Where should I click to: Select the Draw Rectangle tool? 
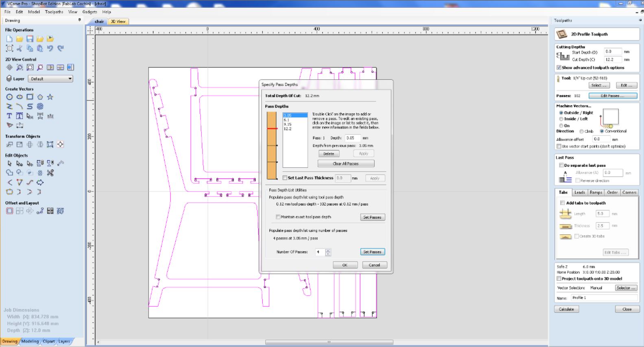click(30, 97)
